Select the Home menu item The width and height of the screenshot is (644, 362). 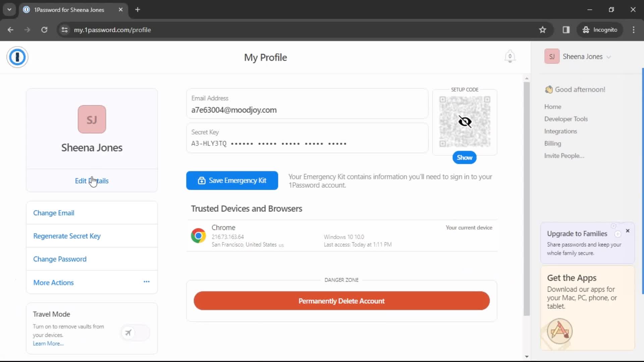pyautogui.click(x=554, y=107)
